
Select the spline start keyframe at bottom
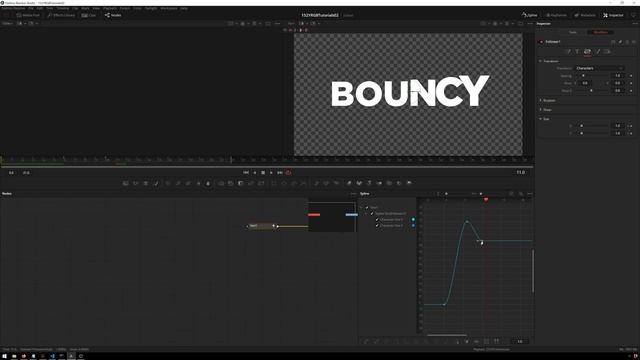[444, 304]
